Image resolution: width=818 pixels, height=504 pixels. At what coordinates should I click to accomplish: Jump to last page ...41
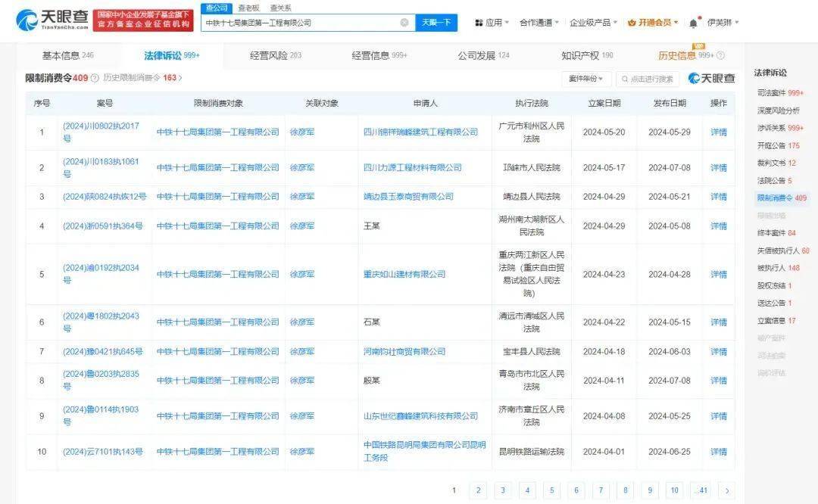(x=701, y=490)
